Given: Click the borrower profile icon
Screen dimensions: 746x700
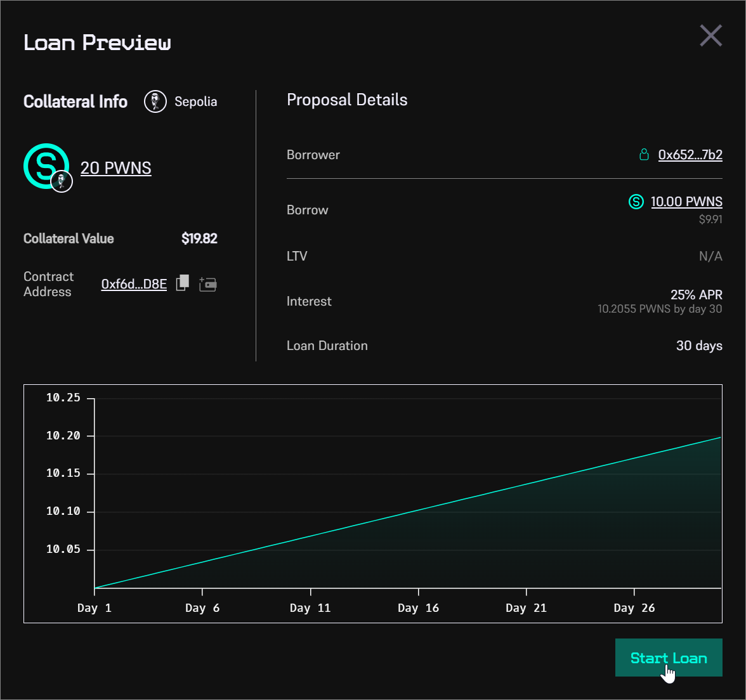Looking at the screenshot, I should point(644,155).
